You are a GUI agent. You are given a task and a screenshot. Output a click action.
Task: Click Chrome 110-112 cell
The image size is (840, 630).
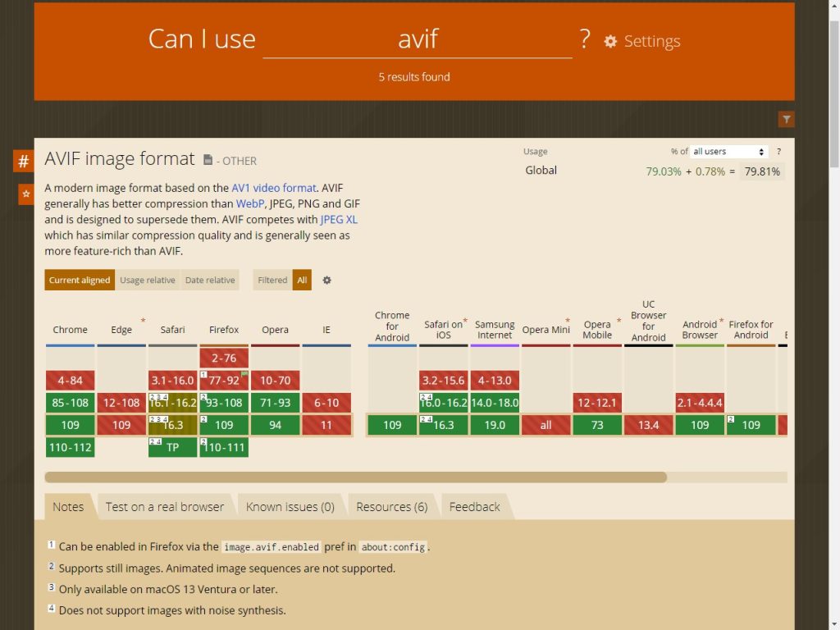[71, 447]
